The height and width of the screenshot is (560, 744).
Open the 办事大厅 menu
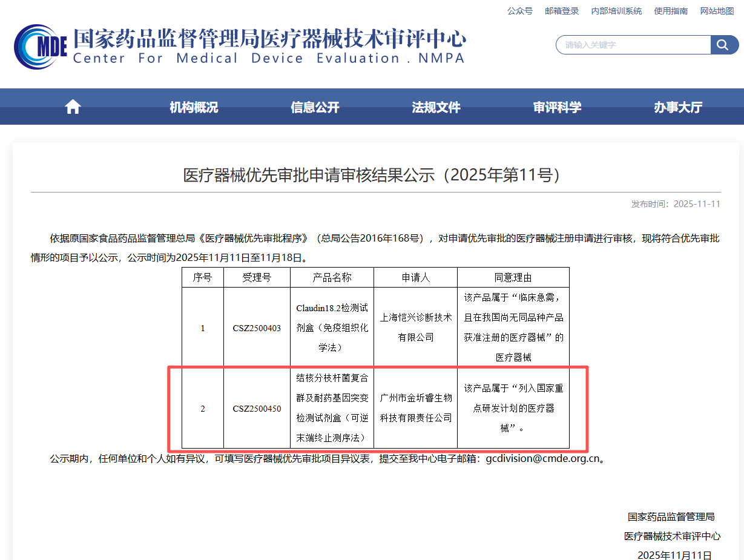tap(678, 107)
